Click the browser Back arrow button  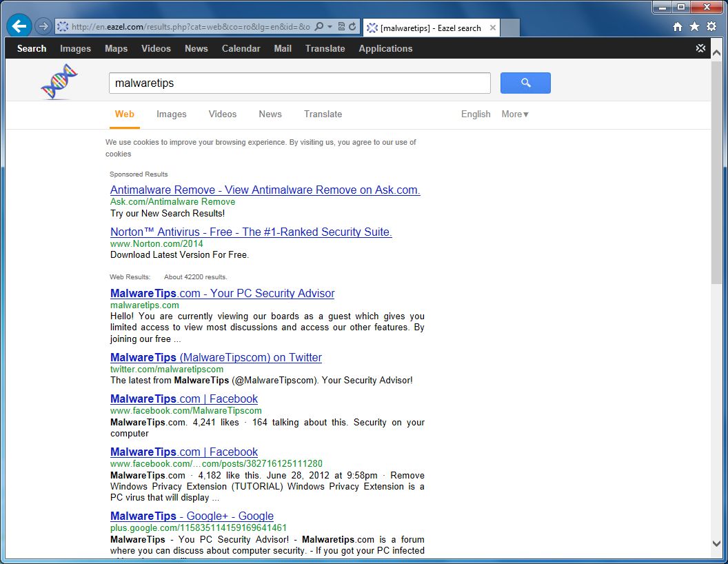(x=19, y=26)
